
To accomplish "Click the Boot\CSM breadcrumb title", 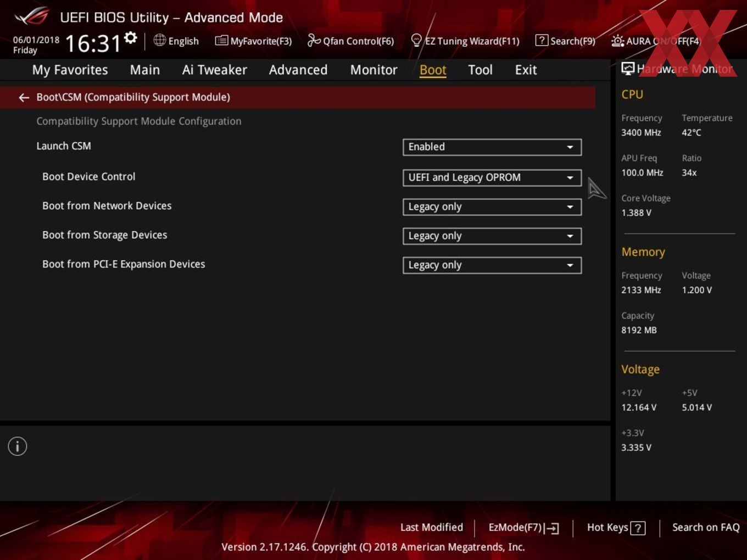I will pyautogui.click(x=133, y=97).
